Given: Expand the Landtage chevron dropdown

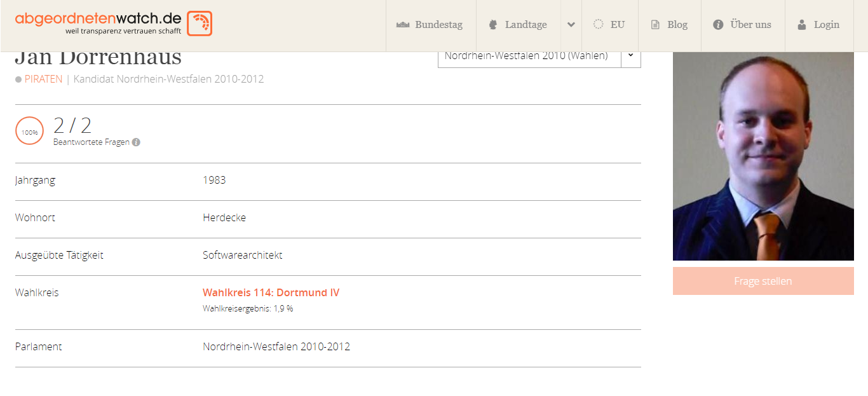Looking at the screenshot, I should click(571, 25).
